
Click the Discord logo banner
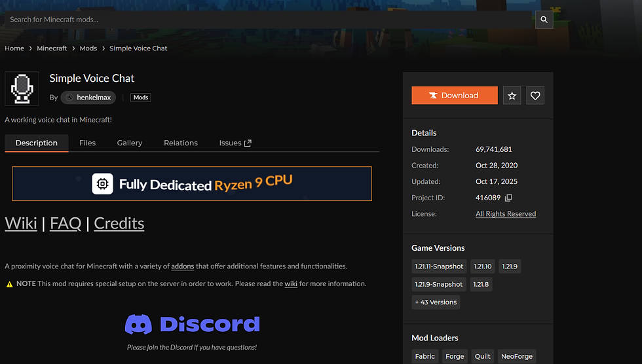[192, 324]
